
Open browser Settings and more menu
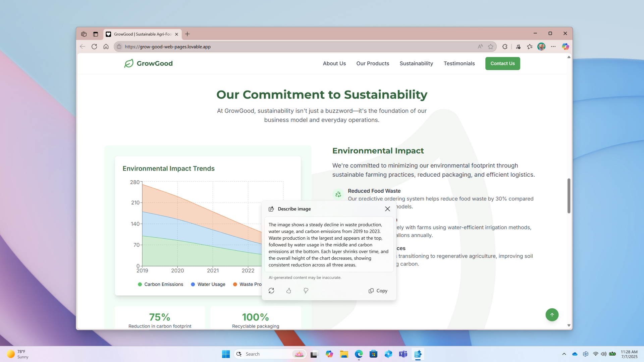tap(553, 47)
